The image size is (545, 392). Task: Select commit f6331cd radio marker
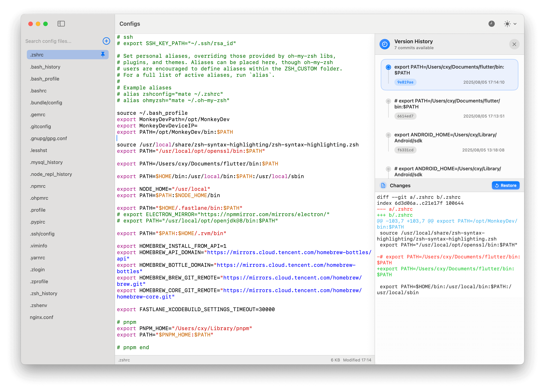click(x=388, y=135)
